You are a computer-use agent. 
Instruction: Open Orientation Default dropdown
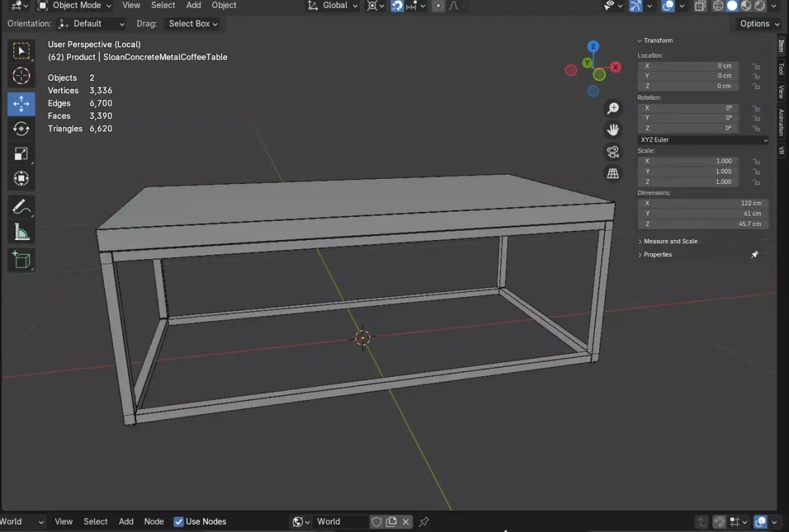[x=91, y=24]
